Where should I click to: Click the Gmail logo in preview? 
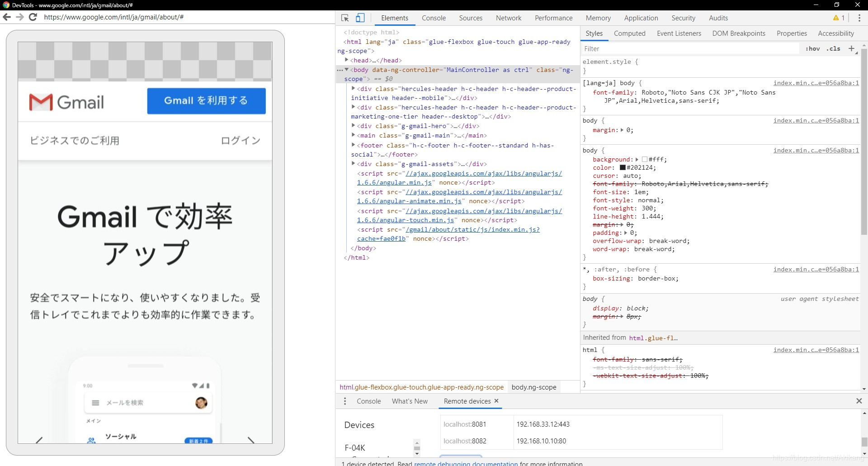click(66, 102)
